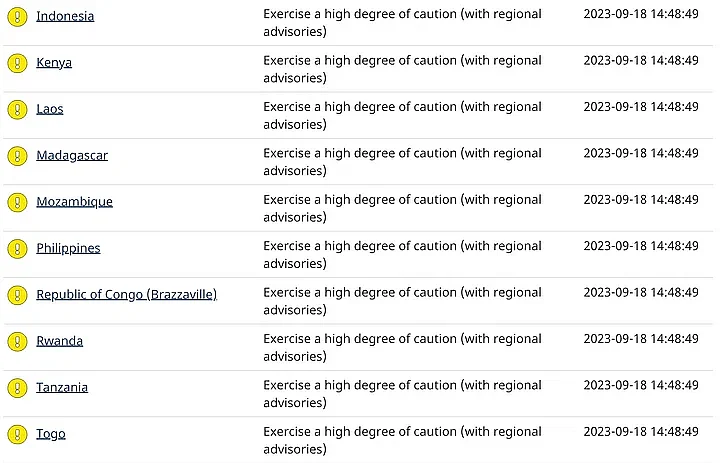The image size is (720, 463).
Task: Click the yellow caution icon beside Kenya
Action: [17, 63]
